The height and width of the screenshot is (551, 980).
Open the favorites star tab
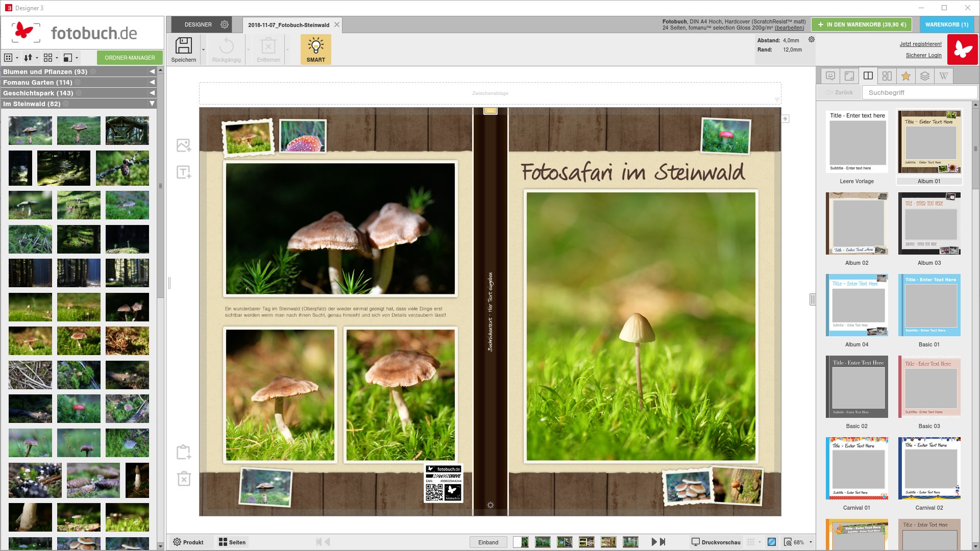(x=905, y=76)
